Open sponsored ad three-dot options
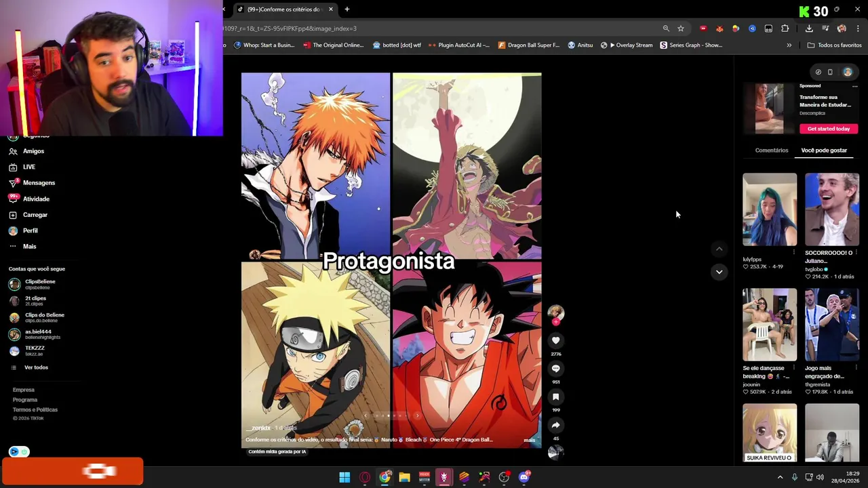Viewport: 868px width, 488px height. [854, 86]
